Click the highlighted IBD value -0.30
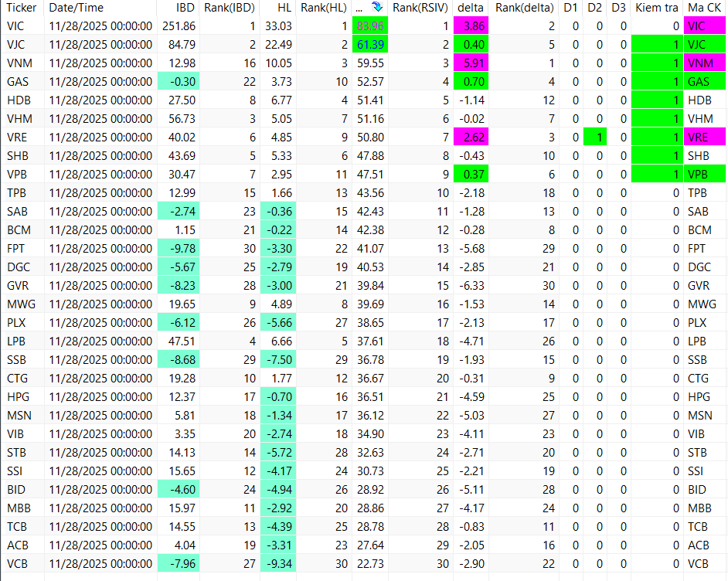The height and width of the screenshot is (581, 728). [x=179, y=82]
